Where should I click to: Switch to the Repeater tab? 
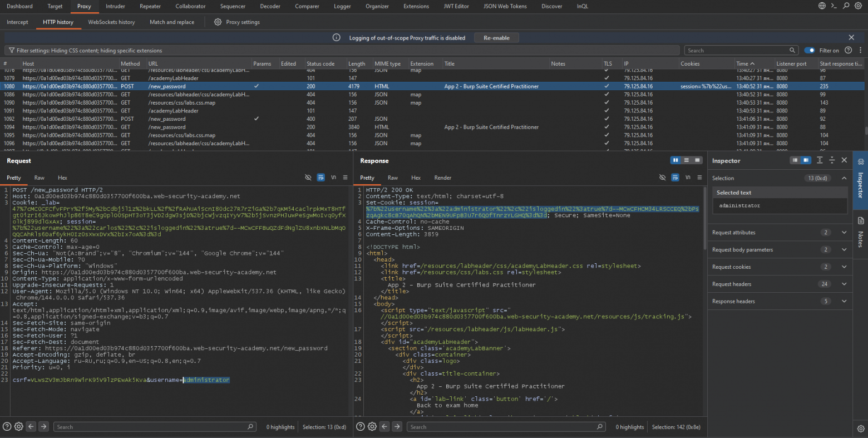(x=150, y=6)
